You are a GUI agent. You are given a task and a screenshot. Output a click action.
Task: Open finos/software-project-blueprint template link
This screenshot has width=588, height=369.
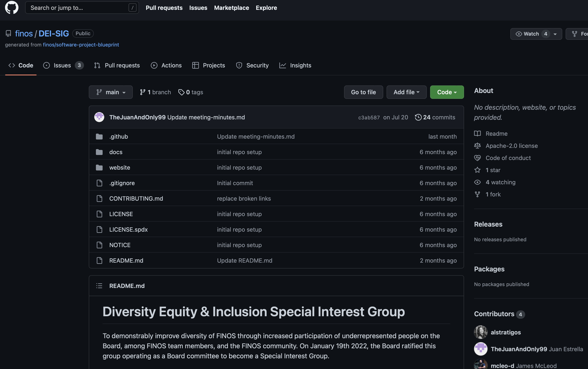point(81,45)
